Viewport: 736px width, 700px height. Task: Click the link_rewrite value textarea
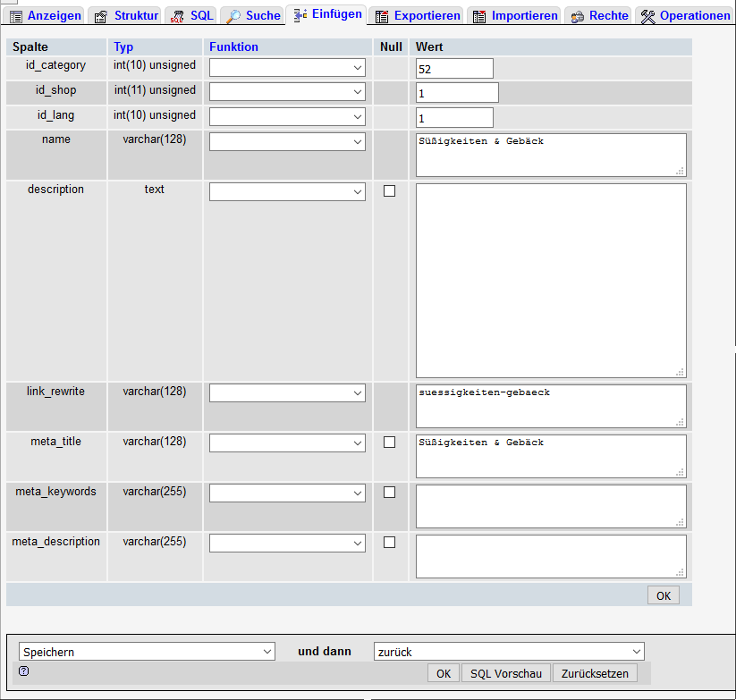coord(551,406)
